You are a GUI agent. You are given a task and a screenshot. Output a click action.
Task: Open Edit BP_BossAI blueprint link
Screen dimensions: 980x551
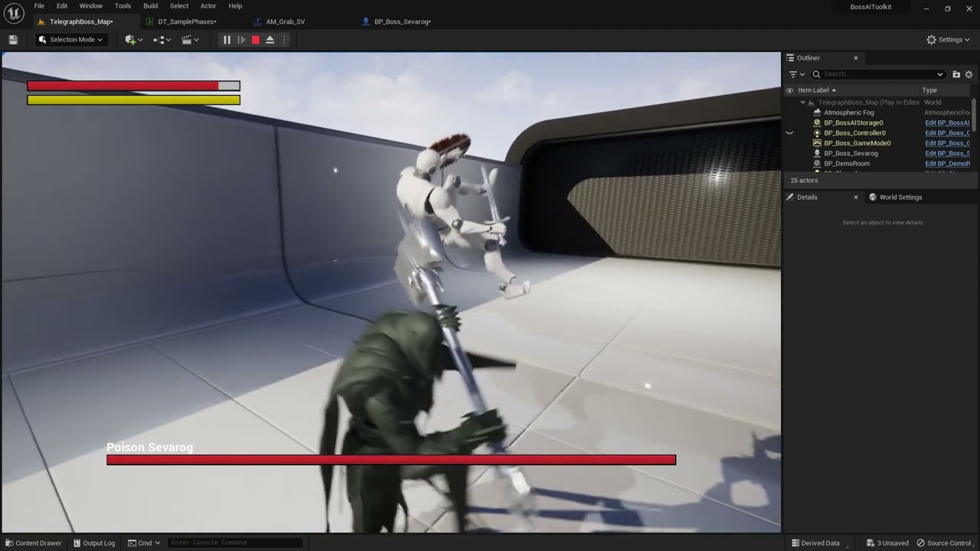[947, 122]
